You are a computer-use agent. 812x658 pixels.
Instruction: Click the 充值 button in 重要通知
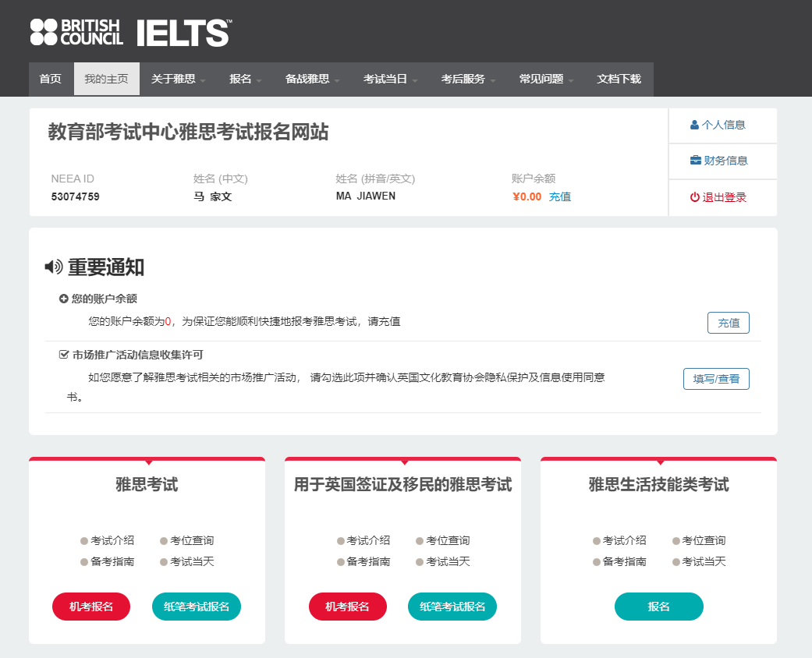click(728, 323)
